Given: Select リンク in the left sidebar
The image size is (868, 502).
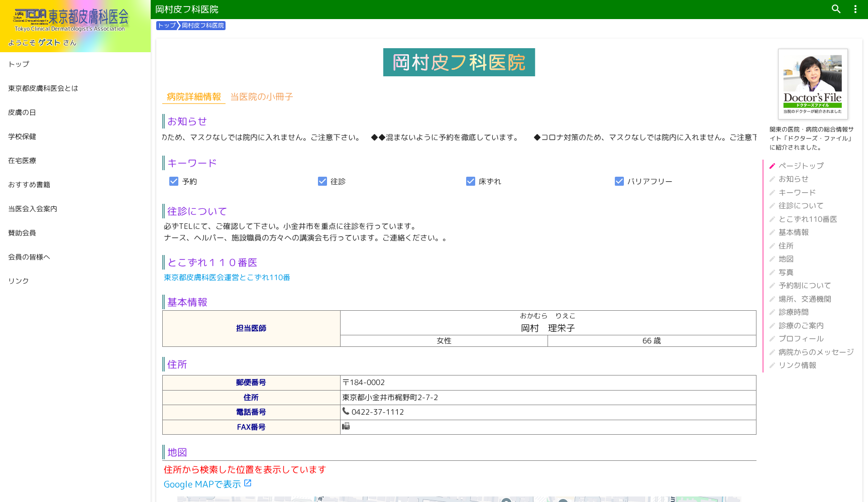Looking at the screenshot, I should tap(18, 281).
